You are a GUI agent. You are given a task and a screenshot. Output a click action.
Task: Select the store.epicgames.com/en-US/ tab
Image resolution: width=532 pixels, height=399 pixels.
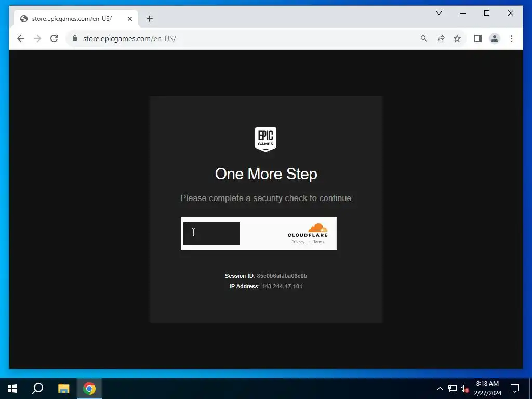[76, 19]
